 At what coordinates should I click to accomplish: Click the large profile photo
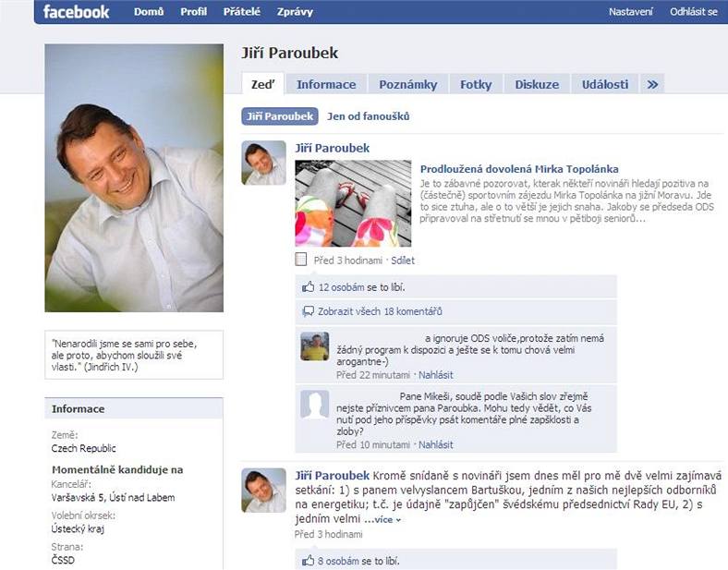point(134,177)
